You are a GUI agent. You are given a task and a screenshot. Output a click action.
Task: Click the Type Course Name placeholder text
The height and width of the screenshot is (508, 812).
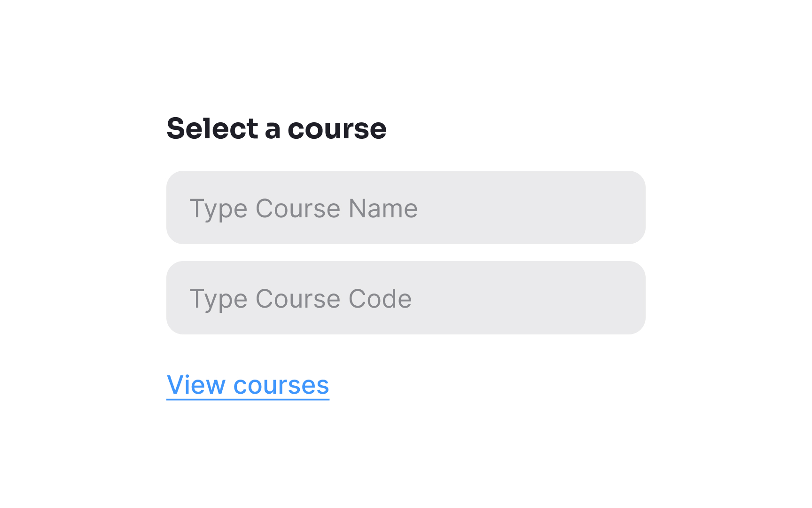tap(304, 208)
